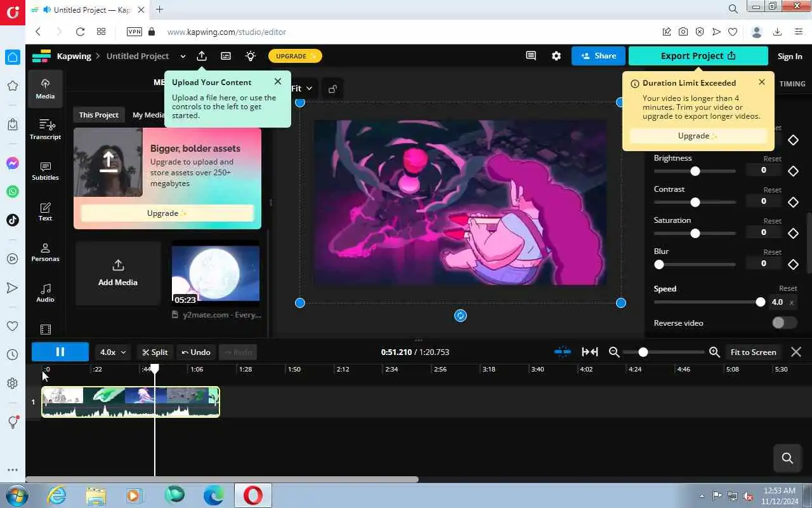Select the video clip on timeline track 1
Screen dimensions: 812x508
click(x=131, y=402)
